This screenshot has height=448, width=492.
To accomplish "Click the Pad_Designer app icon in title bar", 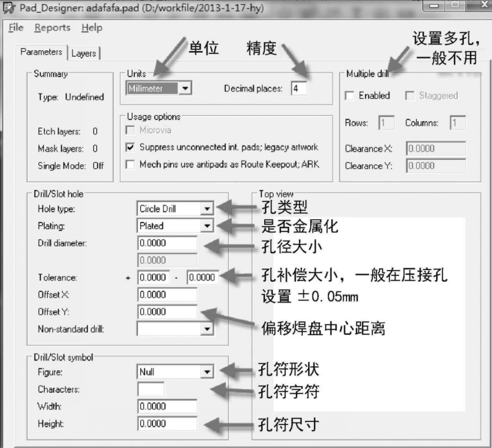I will (x=9, y=7).
